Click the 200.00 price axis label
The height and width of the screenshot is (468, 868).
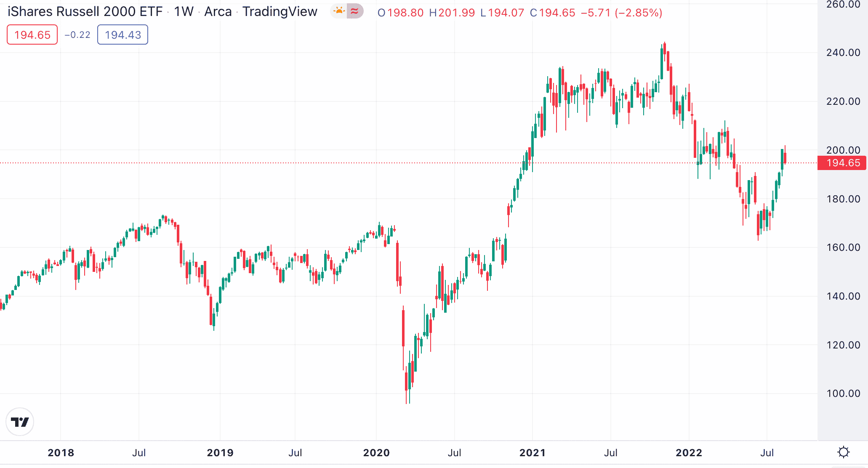[843, 150]
